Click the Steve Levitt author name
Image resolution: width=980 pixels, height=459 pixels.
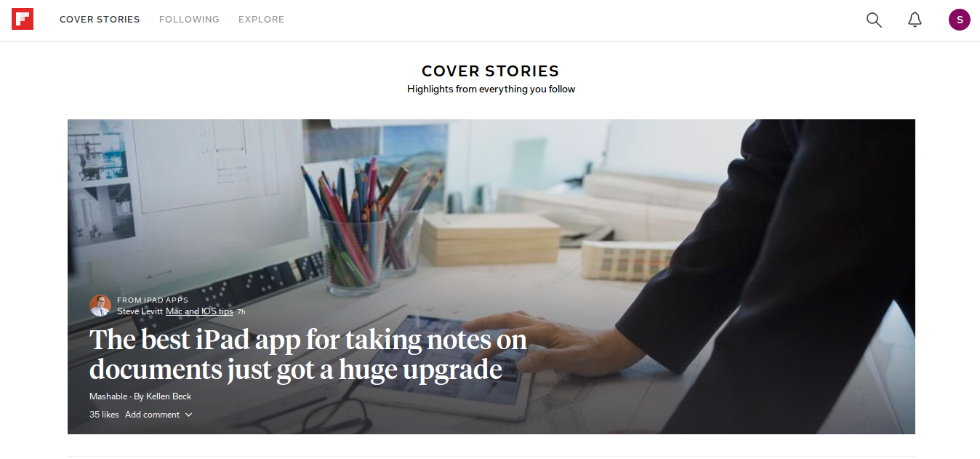[x=140, y=311]
